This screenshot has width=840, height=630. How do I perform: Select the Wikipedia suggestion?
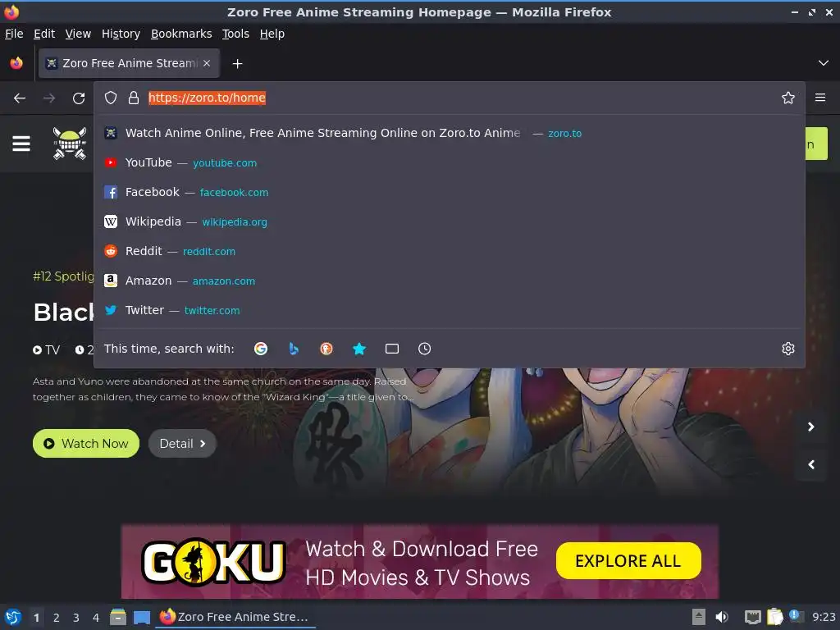450,221
